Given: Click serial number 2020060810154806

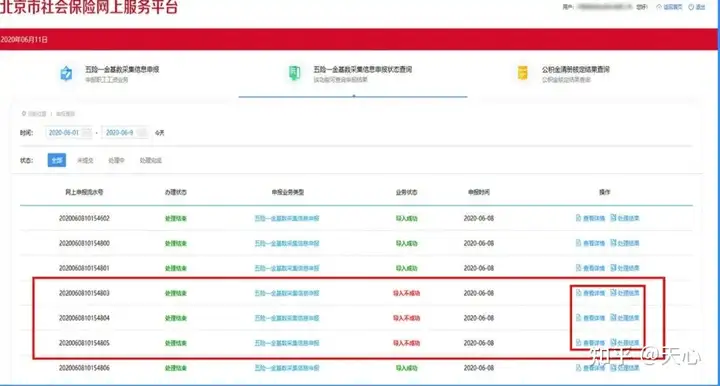Looking at the screenshot, I should pyautogui.click(x=84, y=368).
